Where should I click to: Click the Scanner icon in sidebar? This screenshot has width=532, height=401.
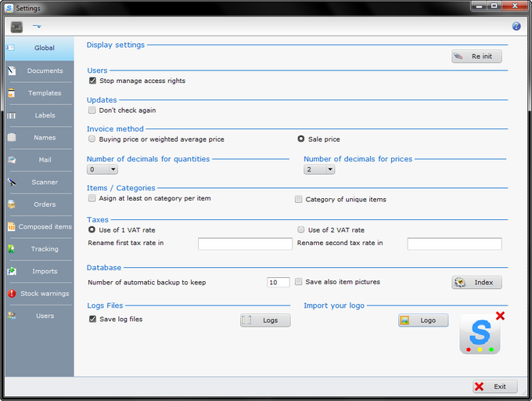click(x=12, y=182)
